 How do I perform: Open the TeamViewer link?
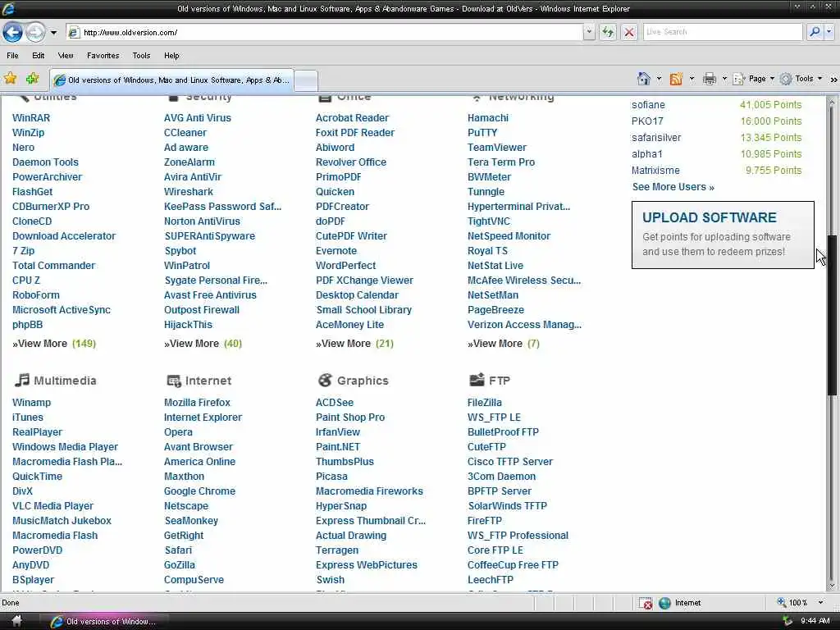click(496, 148)
